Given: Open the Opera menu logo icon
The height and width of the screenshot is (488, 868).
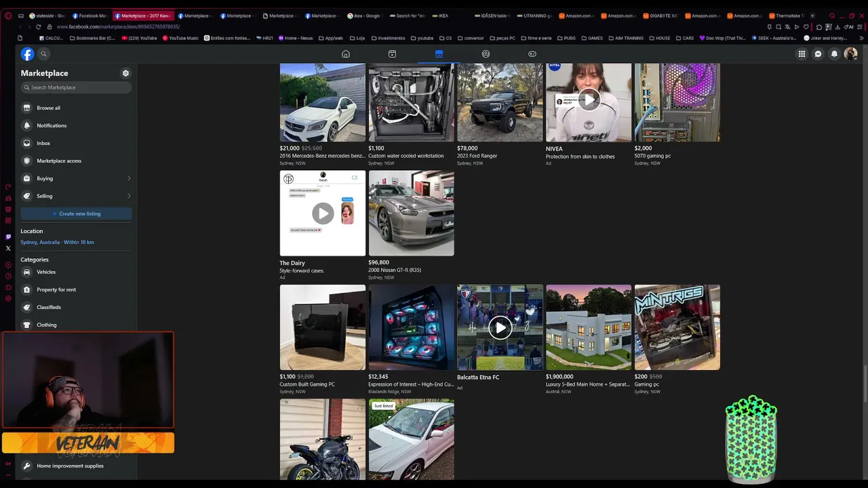Looking at the screenshot, I should tap(8, 16).
